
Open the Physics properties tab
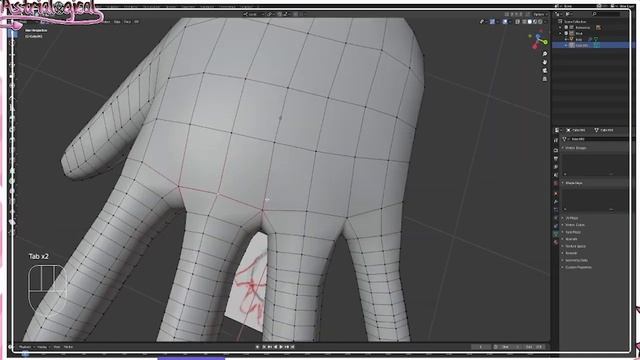coord(556,218)
